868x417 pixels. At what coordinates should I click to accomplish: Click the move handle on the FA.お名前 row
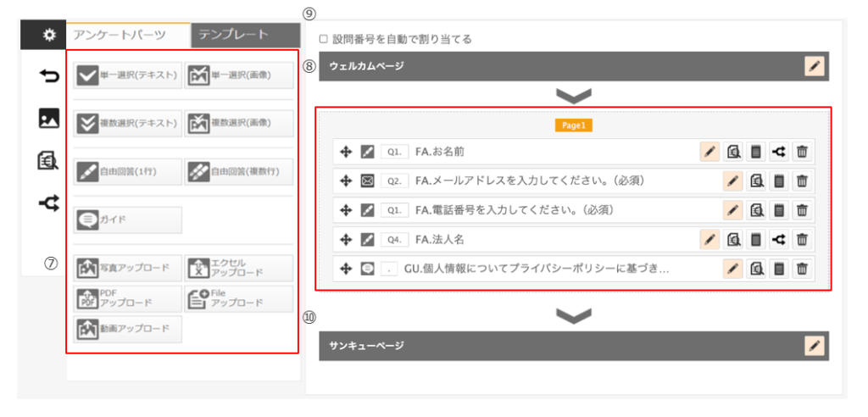(346, 152)
